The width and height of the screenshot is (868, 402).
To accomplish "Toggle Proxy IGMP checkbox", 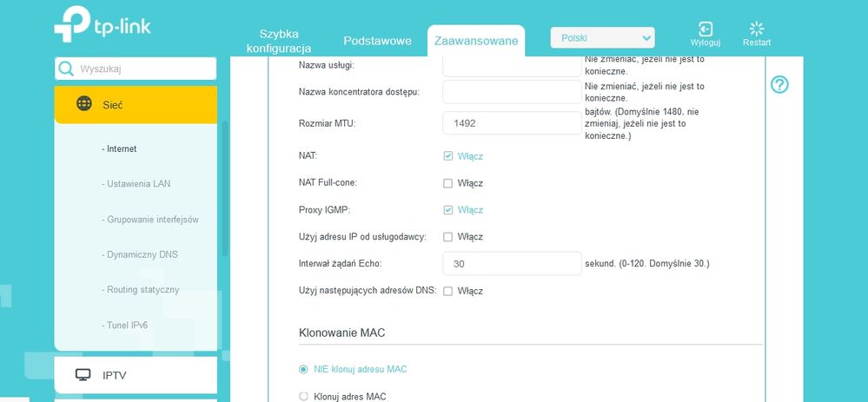I will pos(448,210).
